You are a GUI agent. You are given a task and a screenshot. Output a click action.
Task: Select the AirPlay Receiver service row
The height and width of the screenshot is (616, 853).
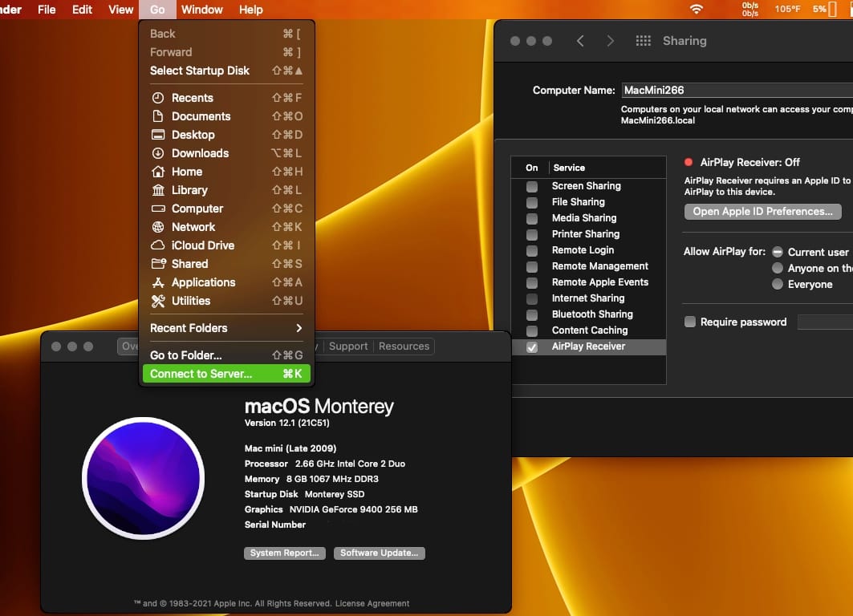pos(589,346)
